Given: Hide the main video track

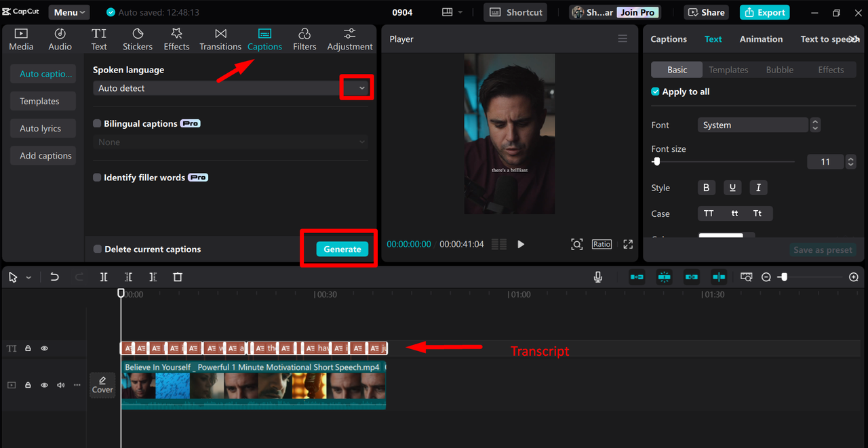Looking at the screenshot, I should (x=44, y=385).
